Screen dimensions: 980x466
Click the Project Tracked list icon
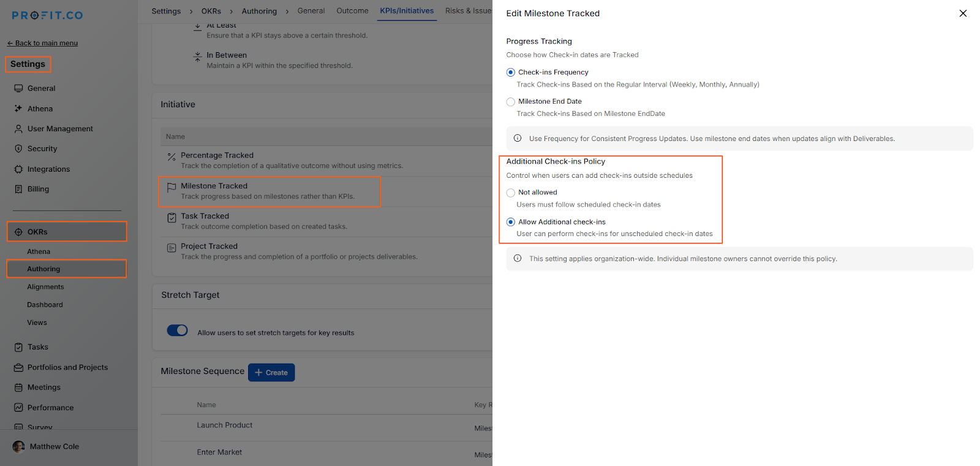(171, 248)
